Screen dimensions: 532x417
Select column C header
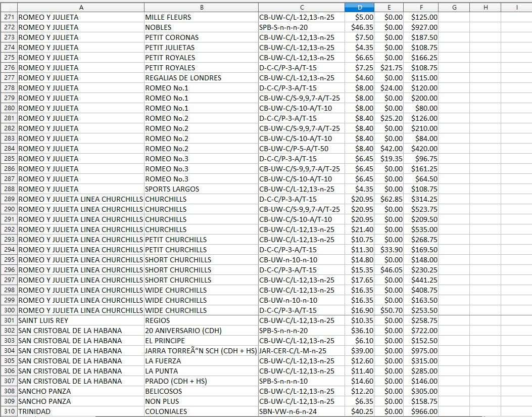301,7
